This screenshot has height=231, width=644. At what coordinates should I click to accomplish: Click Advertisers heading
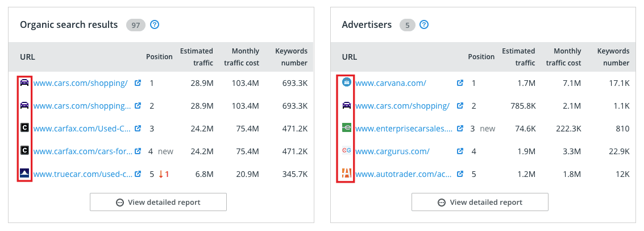tap(367, 24)
